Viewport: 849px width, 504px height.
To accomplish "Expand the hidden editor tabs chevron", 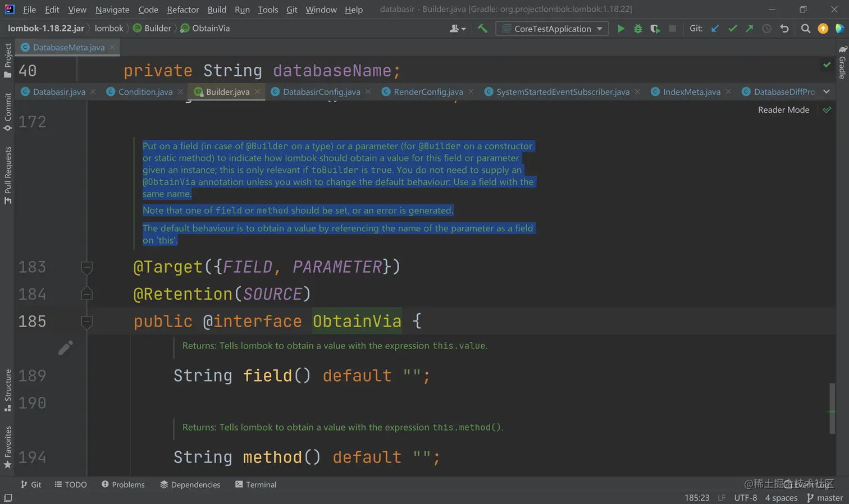I will 826,91.
